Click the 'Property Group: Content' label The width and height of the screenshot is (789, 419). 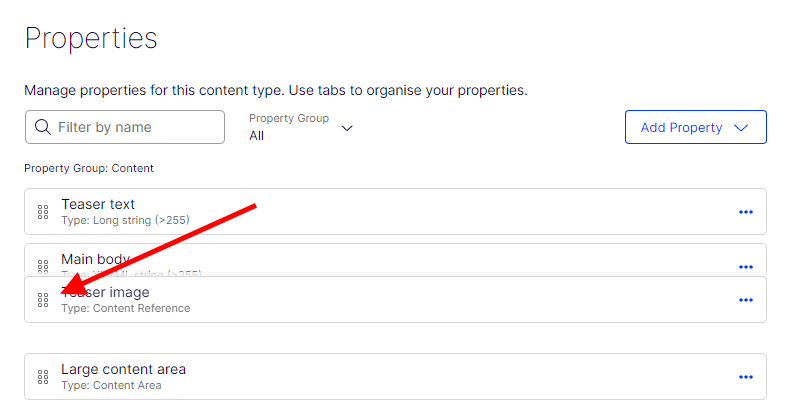pos(89,168)
